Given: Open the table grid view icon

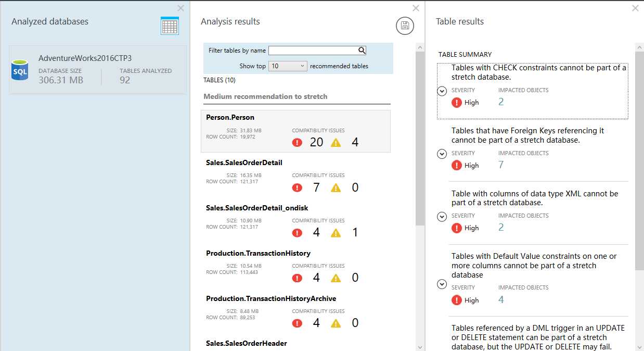Looking at the screenshot, I should tap(170, 26).
